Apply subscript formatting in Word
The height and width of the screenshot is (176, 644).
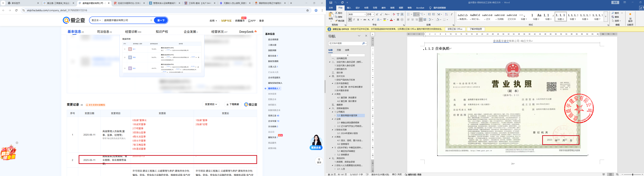click(369, 20)
